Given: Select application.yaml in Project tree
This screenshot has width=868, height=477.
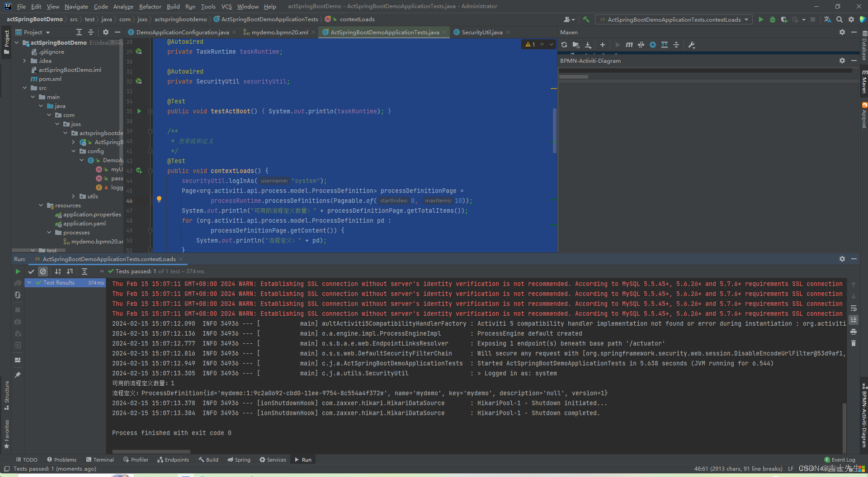Looking at the screenshot, I should [84, 224].
